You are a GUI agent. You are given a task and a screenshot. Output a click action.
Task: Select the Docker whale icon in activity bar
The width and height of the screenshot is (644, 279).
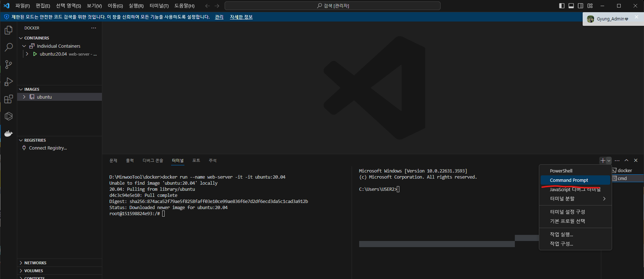9,133
